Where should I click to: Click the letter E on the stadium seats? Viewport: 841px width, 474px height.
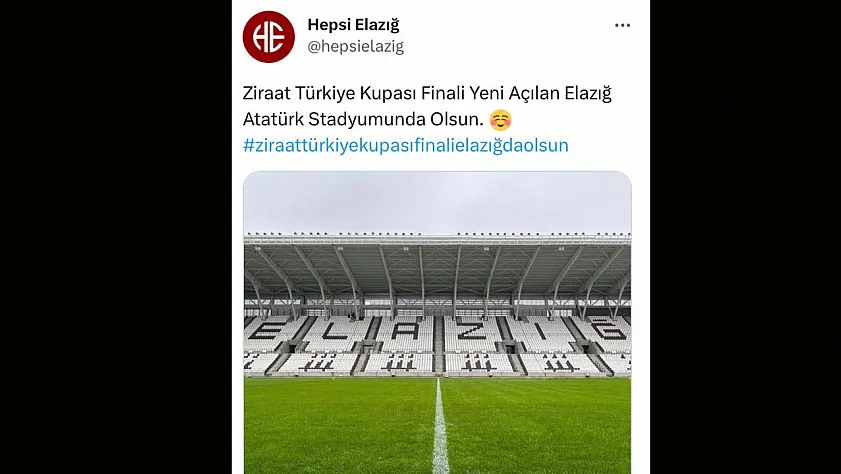pos(268,330)
